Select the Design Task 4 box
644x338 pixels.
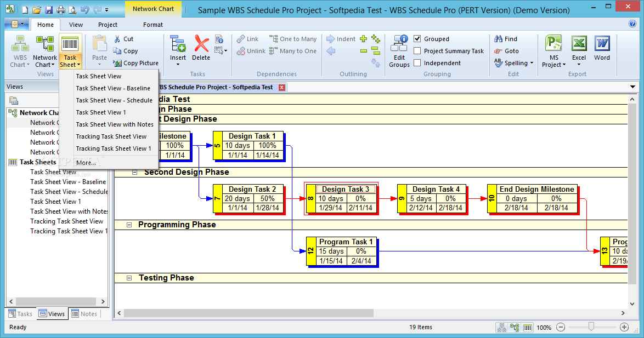[x=432, y=198]
